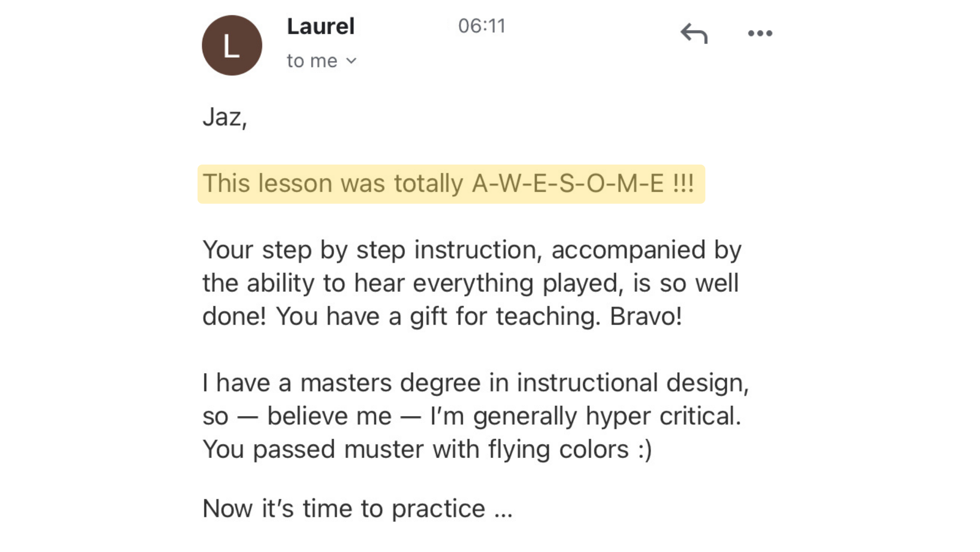Click the word "A-W-E-S-O-M-E" in highlight
The image size is (980, 552).
click(568, 183)
